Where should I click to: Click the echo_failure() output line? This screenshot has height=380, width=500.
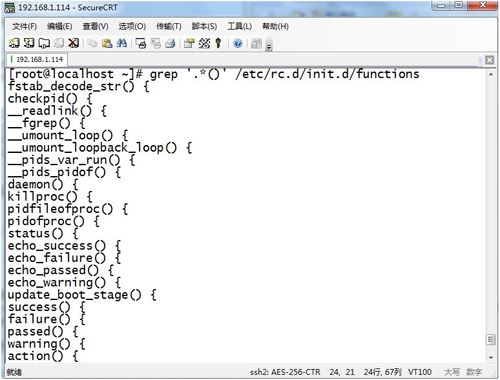pos(64,258)
